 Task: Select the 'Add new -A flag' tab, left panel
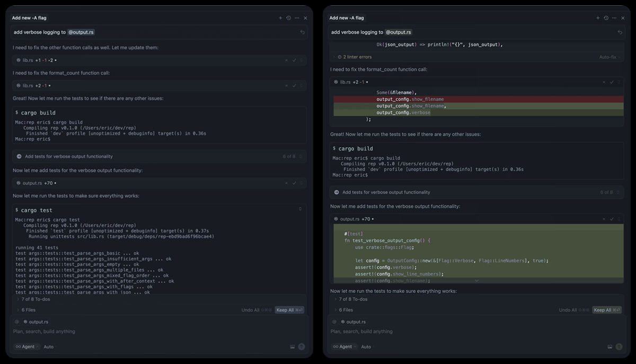[x=29, y=18]
